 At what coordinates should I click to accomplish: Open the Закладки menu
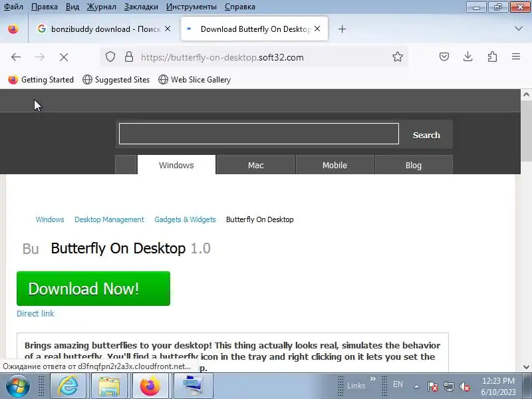[x=141, y=7]
